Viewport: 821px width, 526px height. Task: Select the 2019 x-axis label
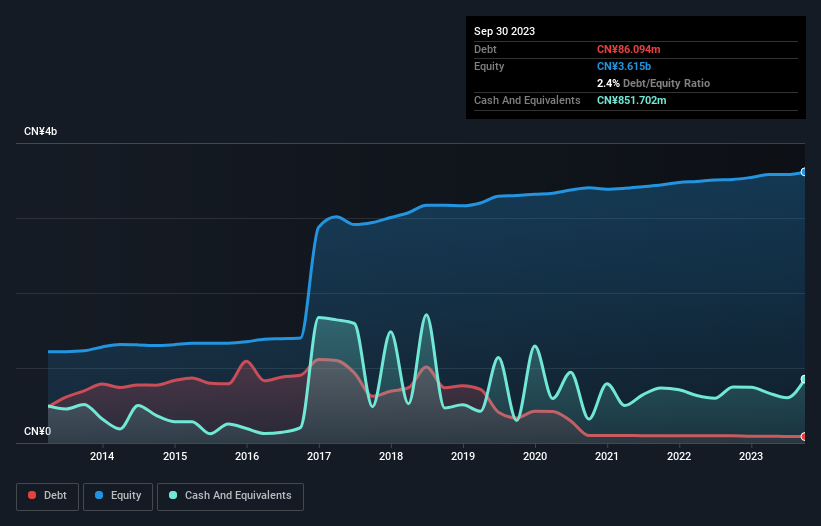tap(463, 456)
